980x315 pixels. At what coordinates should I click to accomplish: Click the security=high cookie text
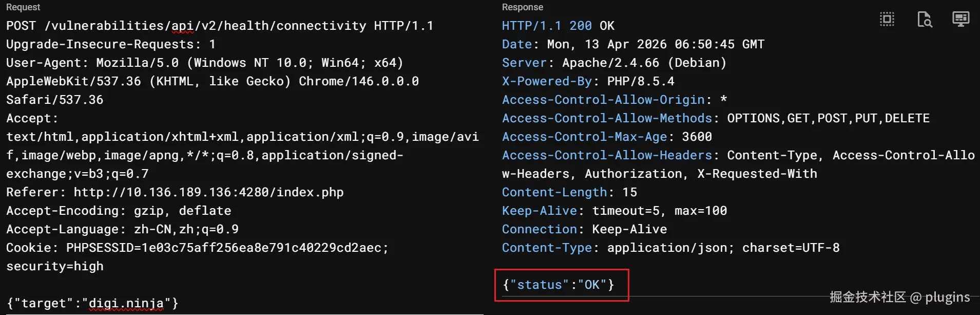[x=55, y=266]
